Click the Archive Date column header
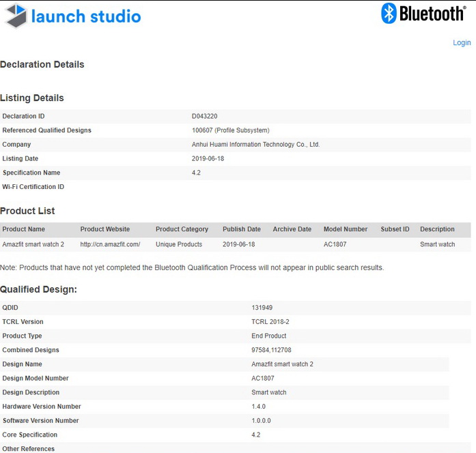This screenshot has width=476, height=453. click(x=292, y=229)
